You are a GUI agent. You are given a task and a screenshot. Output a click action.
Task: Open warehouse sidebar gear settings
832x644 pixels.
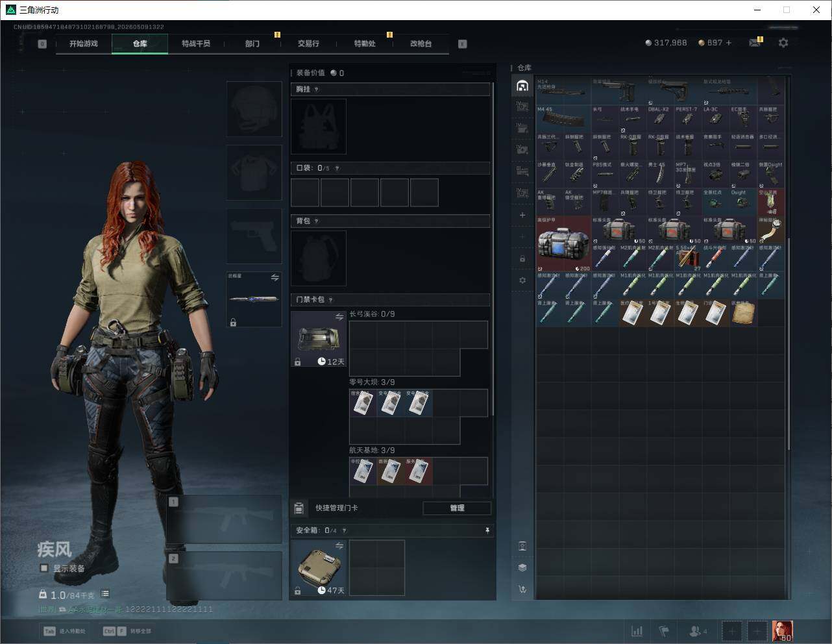(522, 280)
